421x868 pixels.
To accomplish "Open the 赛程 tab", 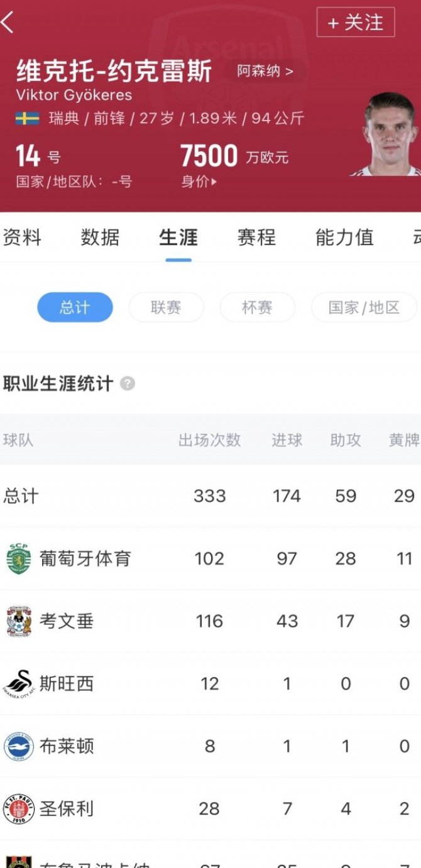I will point(256,237).
